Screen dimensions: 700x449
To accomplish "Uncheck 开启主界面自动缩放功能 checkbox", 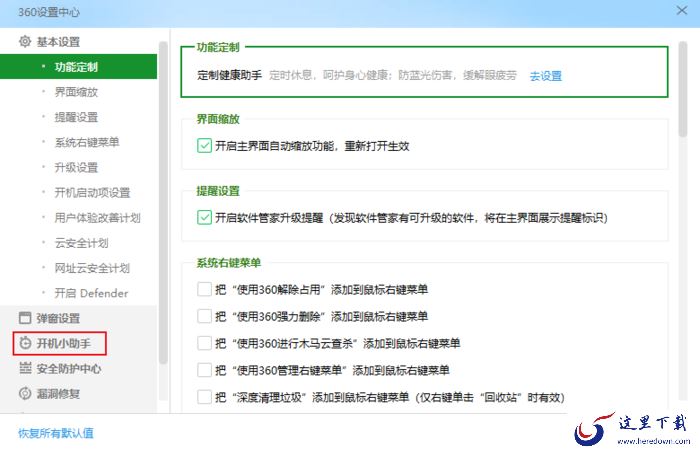I will tap(204, 146).
